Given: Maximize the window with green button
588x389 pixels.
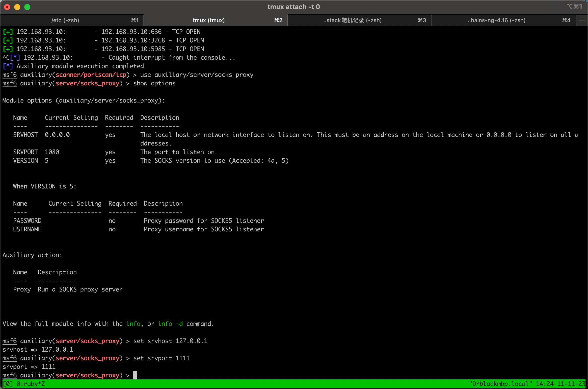Looking at the screenshot, I should (x=27, y=7).
